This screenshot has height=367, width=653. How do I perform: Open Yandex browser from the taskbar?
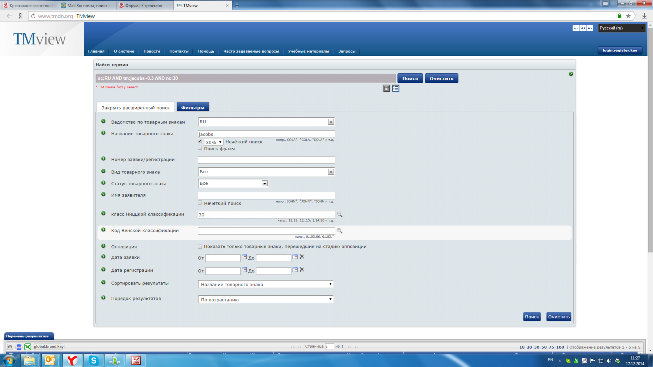pos(72,360)
